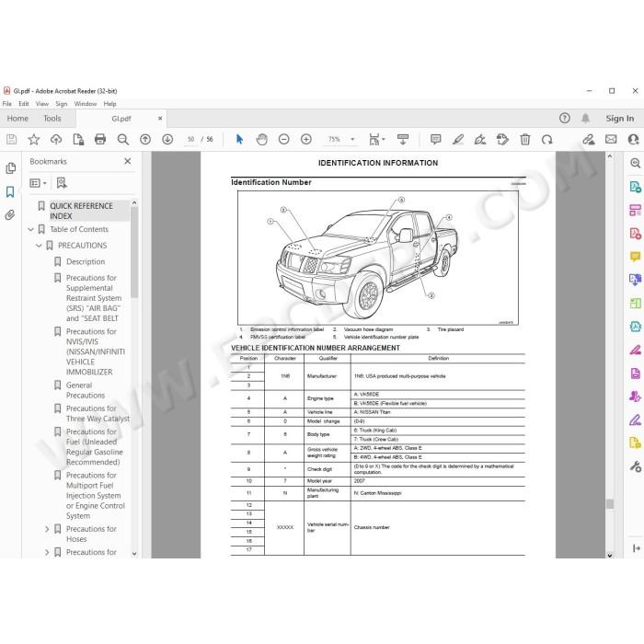
Task: Go to previous page arrow
Action: [x=145, y=140]
